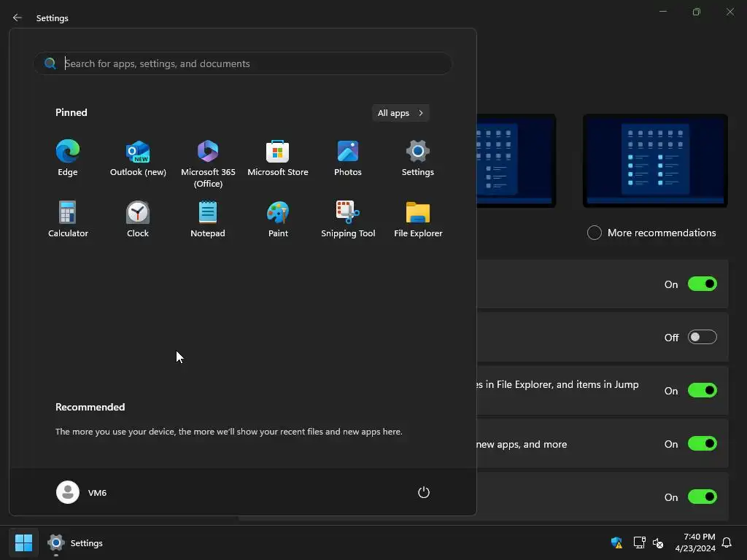Click the Pinned section heading

click(71, 112)
